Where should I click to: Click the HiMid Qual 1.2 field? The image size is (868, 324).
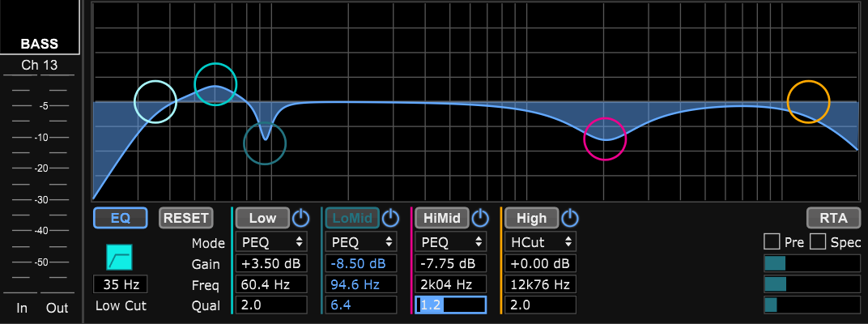pyautogui.click(x=451, y=305)
